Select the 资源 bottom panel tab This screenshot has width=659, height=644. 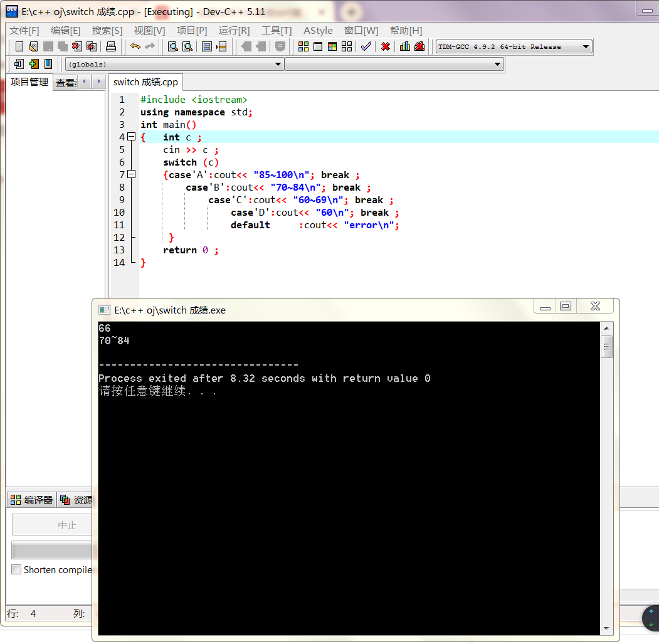click(x=76, y=499)
